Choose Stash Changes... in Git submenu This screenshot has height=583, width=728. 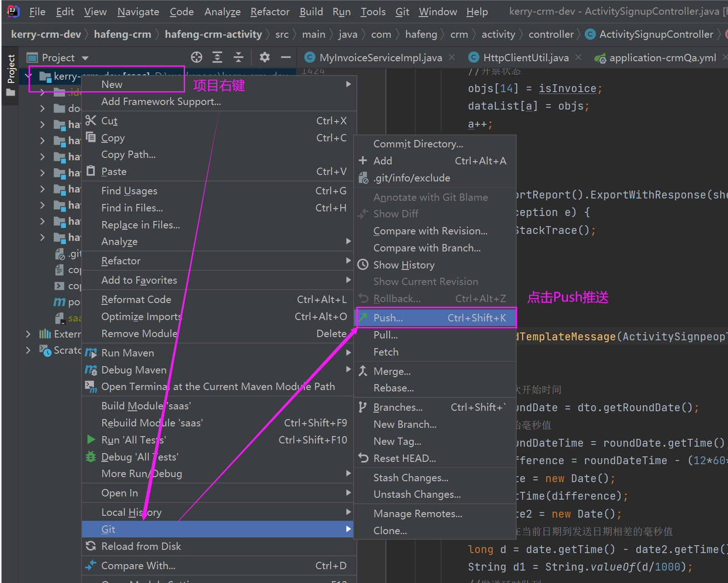click(x=435, y=478)
